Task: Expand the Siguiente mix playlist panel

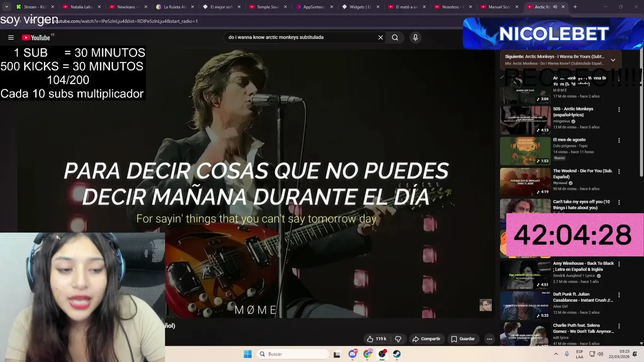Action: [x=613, y=60]
